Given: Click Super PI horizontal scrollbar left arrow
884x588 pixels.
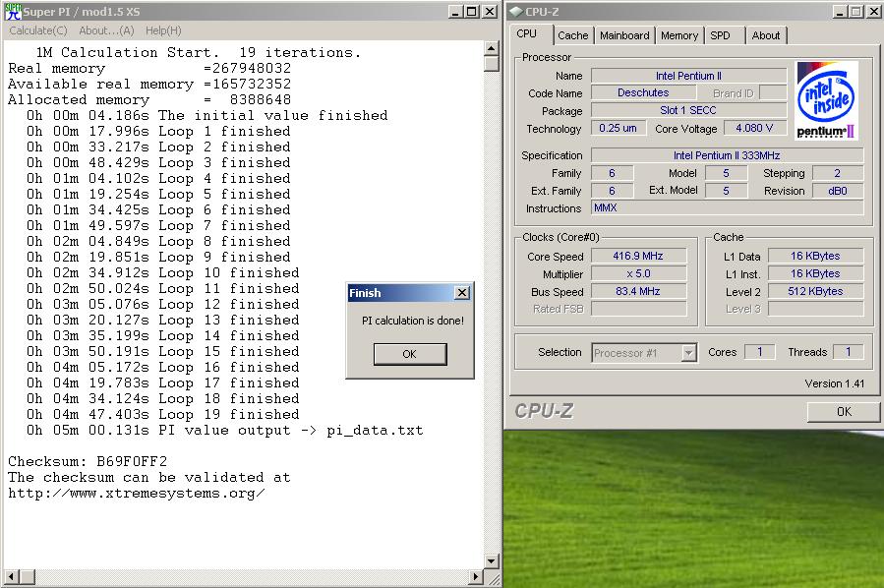Looking at the screenshot, I should coord(11,577).
